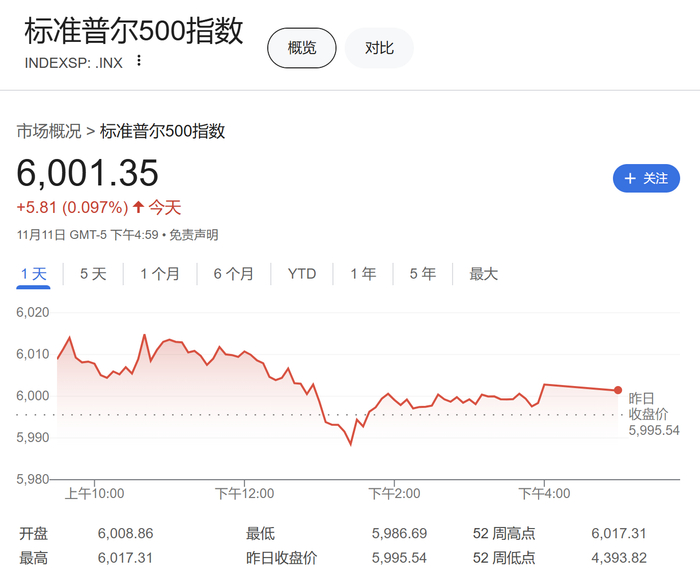
Task: Click the plus icon on the 关注 button
Action: (630, 179)
